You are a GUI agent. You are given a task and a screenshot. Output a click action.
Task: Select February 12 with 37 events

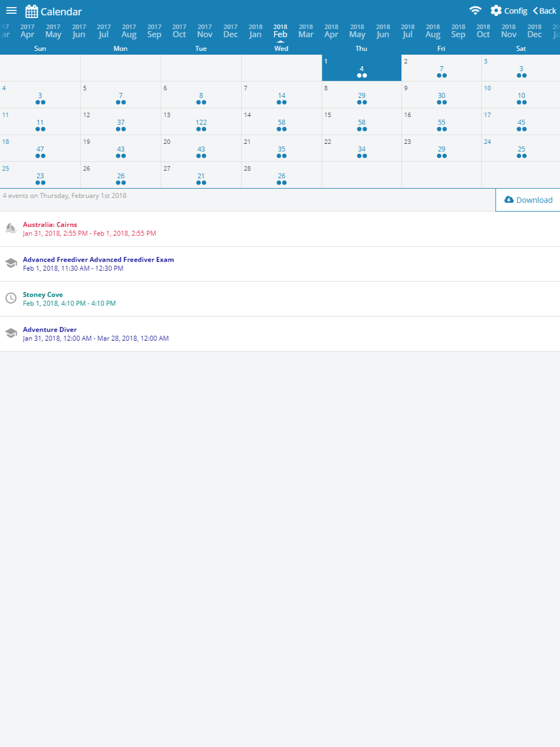pos(121,122)
